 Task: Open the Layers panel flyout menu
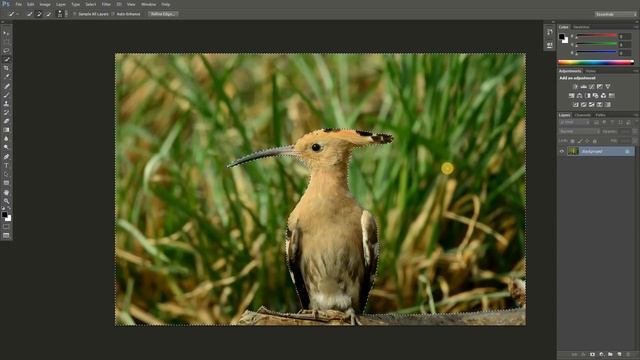tap(636, 115)
